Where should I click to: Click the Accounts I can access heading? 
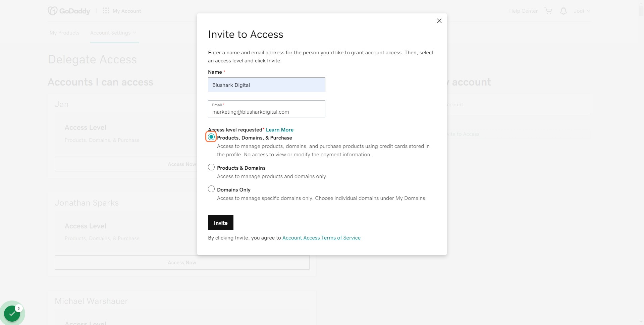point(101,82)
